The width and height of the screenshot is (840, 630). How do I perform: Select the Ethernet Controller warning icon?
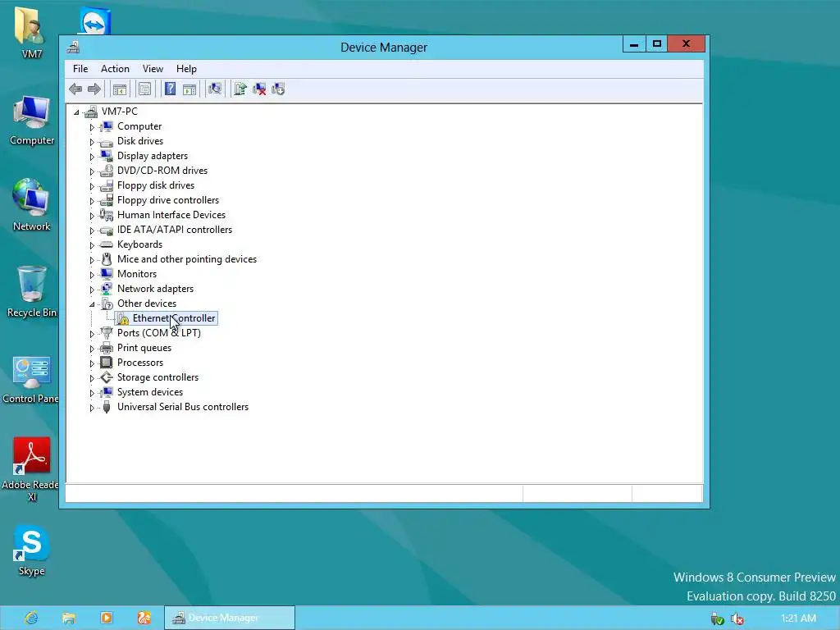[x=123, y=318]
